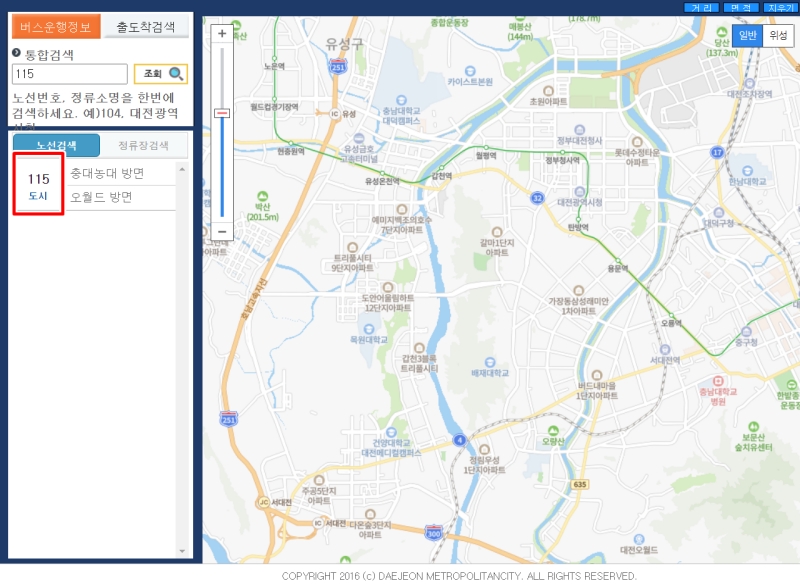Click the 정부대전청사 marker icon
Image resolution: width=800 pixels, height=586 pixels.
coord(579,130)
